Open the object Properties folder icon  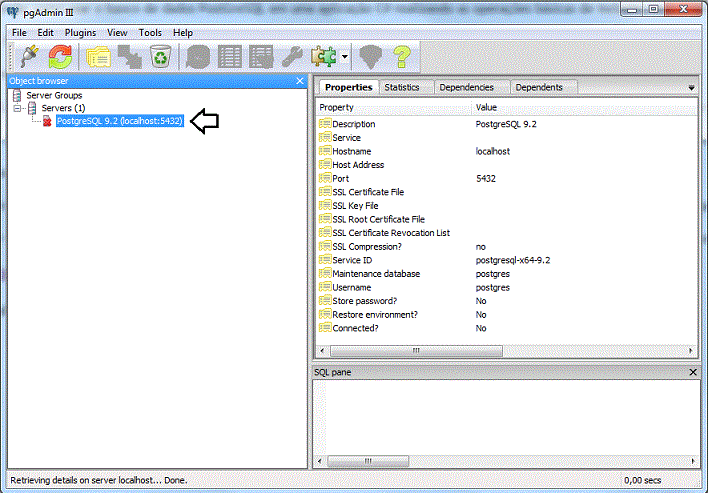pos(98,57)
